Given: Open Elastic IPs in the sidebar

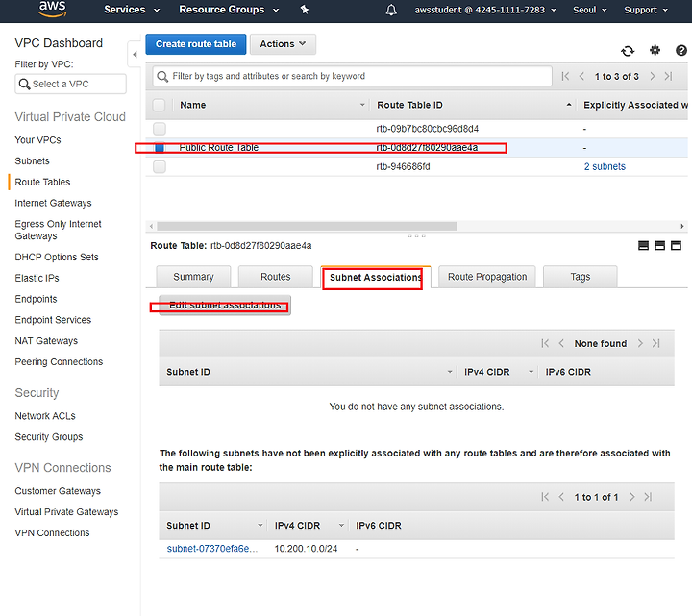Looking at the screenshot, I should coord(37,278).
